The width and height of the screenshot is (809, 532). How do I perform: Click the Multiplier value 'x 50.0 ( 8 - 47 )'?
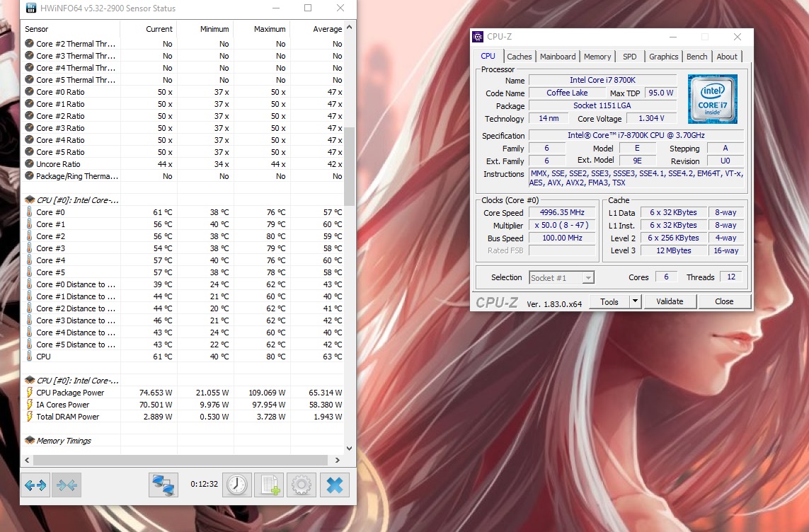pyautogui.click(x=562, y=225)
